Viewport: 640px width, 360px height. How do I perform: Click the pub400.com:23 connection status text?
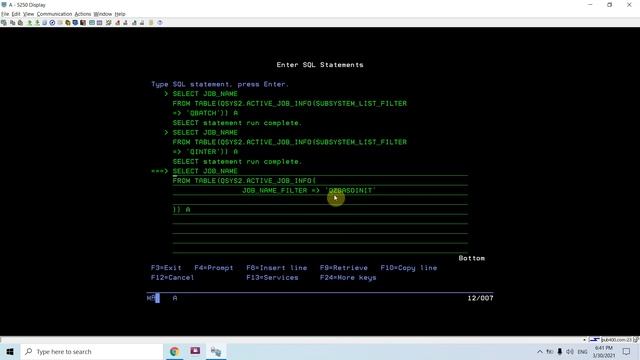pyautogui.click(x=616, y=340)
